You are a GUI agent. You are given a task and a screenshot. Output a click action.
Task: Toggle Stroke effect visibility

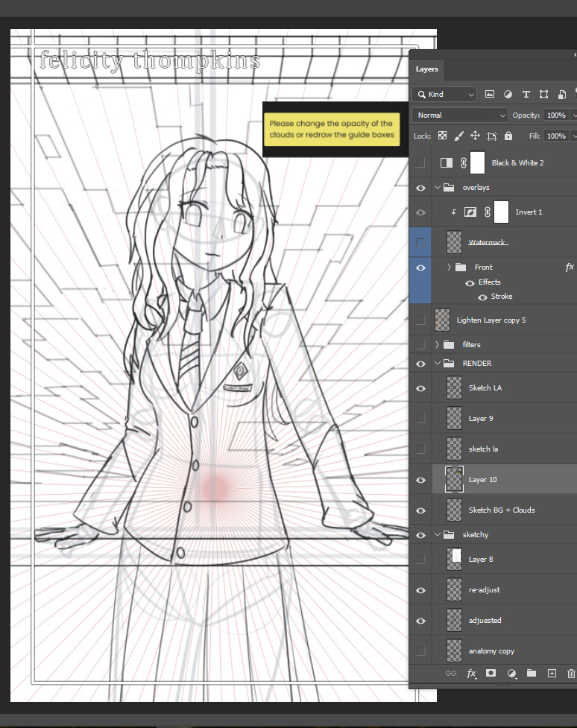(x=482, y=297)
